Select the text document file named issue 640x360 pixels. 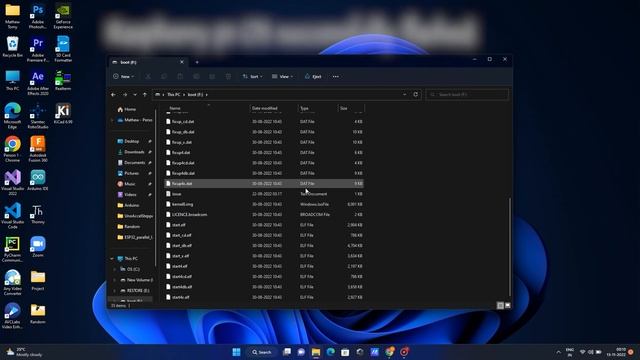pos(264,194)
